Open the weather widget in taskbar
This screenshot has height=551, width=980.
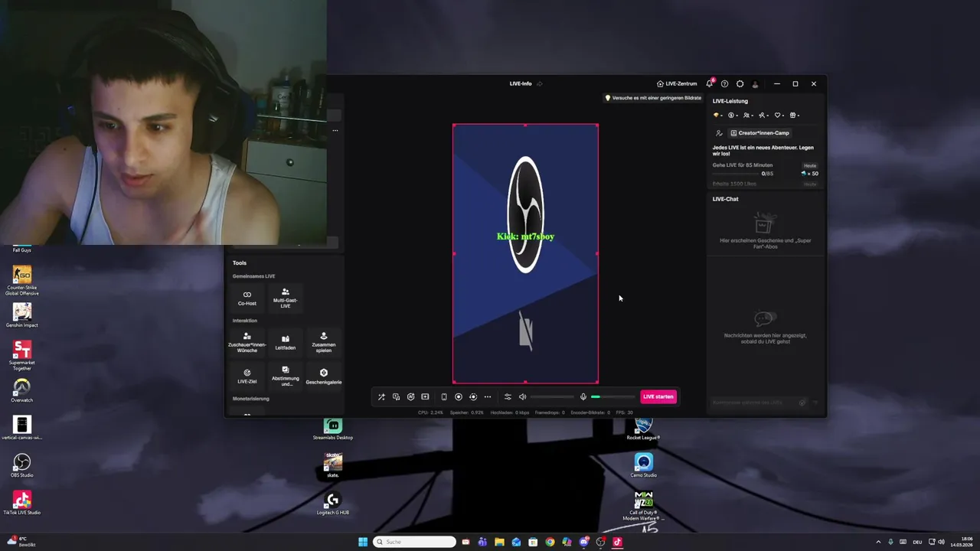click(21, 542)
